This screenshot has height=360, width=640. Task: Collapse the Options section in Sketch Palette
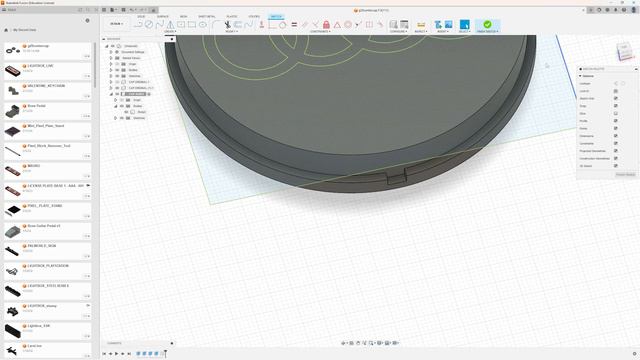[580, 76]
